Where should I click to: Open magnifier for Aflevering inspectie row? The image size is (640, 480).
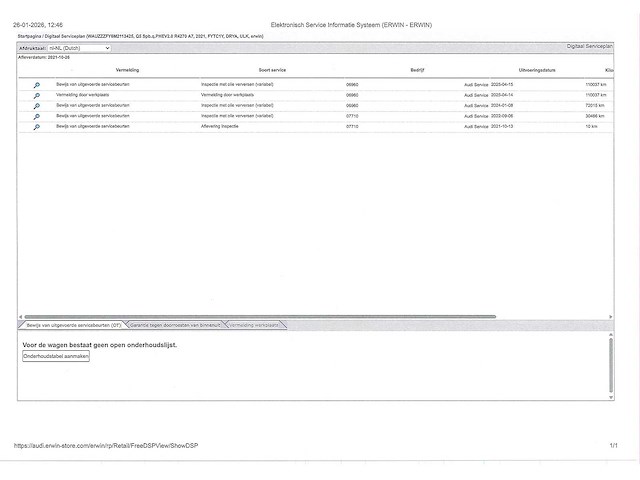pyautogui.click(x=37, y=128)
